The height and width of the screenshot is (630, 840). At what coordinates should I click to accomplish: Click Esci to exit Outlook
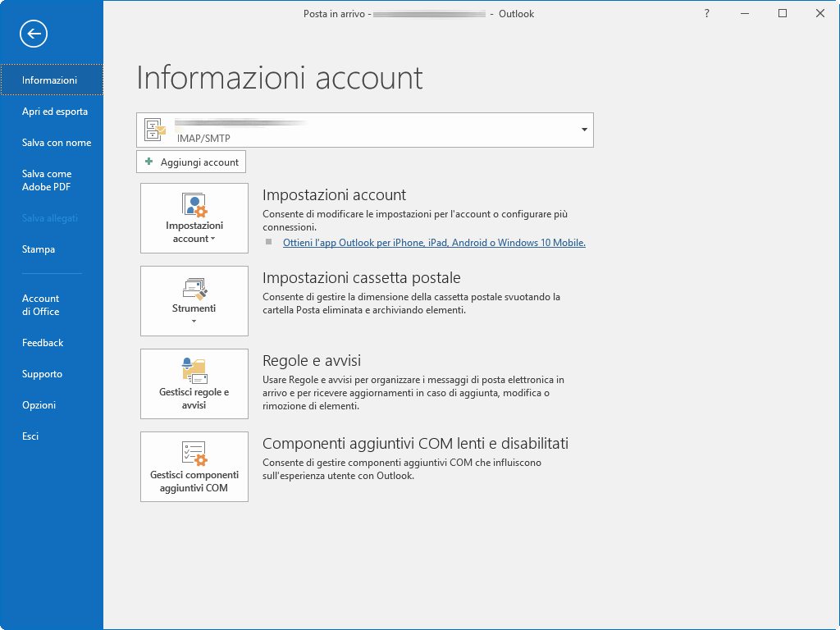[x=30, y=436]
